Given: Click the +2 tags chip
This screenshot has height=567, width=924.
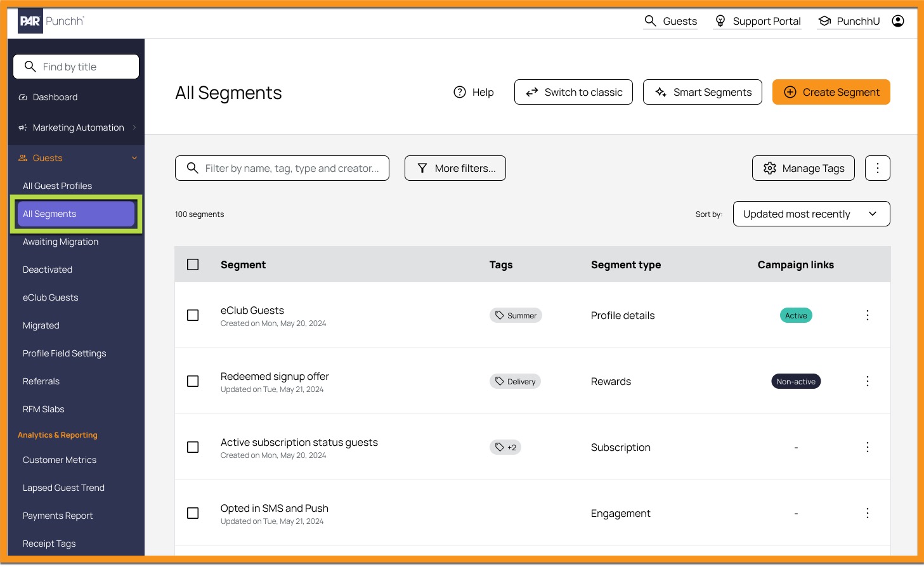Looking at the screenshot, I should click(505, 447).
